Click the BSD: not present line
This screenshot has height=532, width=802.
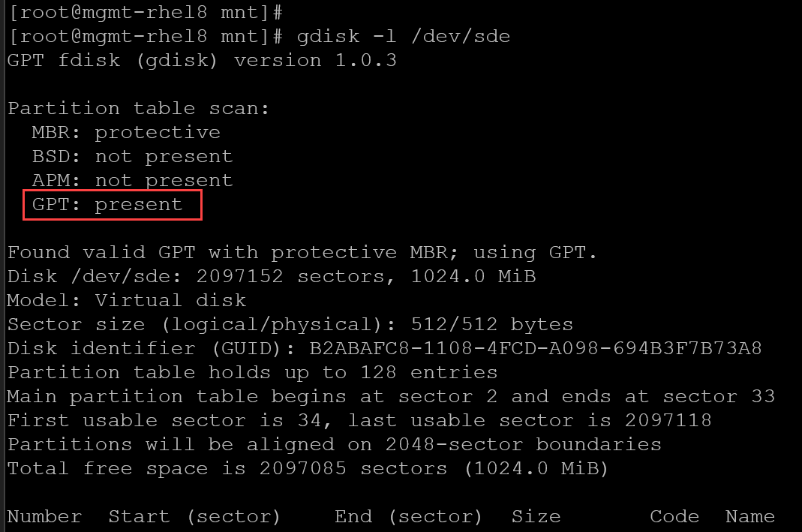pyautogui.click(x=132, y=157)
